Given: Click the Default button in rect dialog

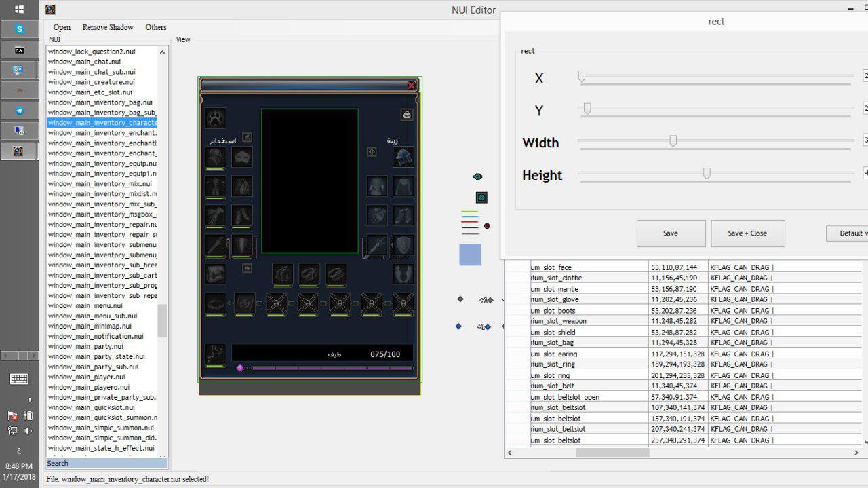Looking at the screenshot, I should point(847,233).
